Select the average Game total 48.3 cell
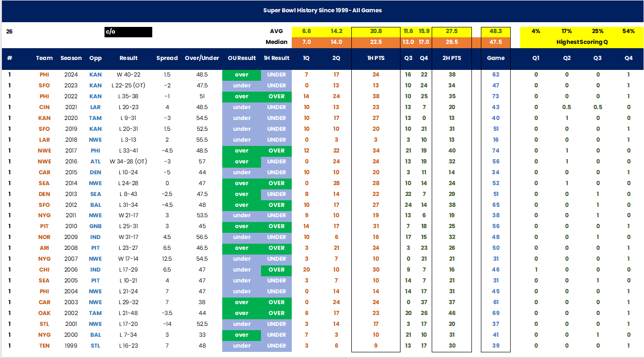The width and height of the screenshot is (644, 358). coord(496,31)
